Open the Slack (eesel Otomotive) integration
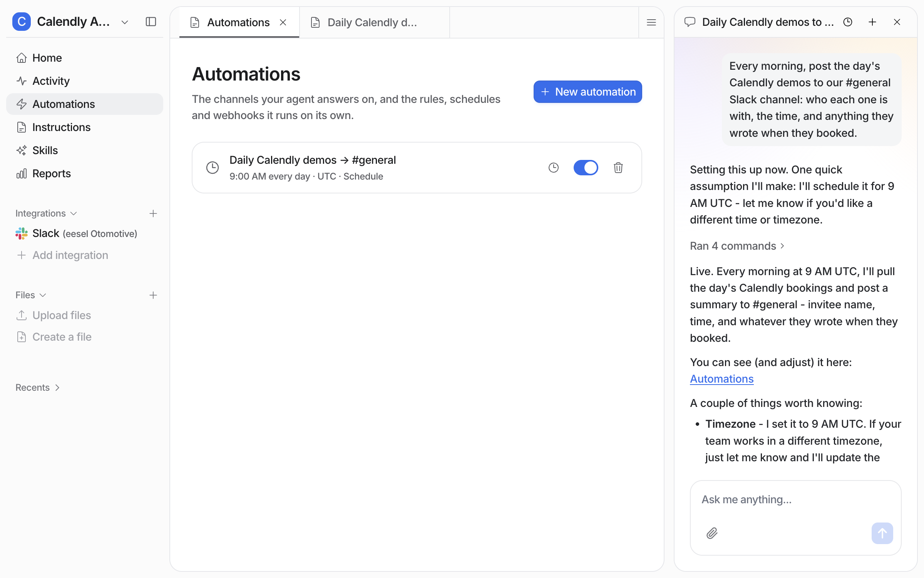 85,234
